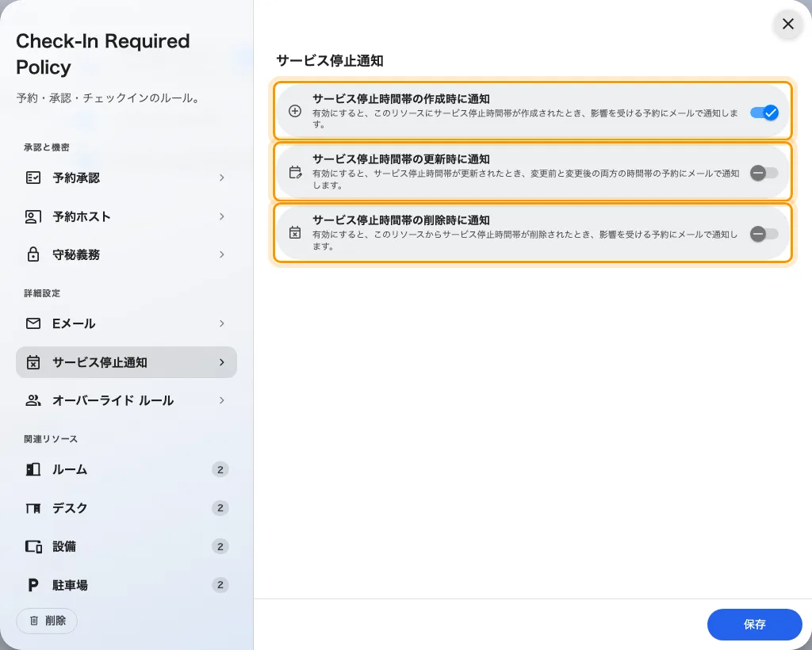
Task: Click サービス停止時間帯の作成時に通知 label text
Action: 400,99
